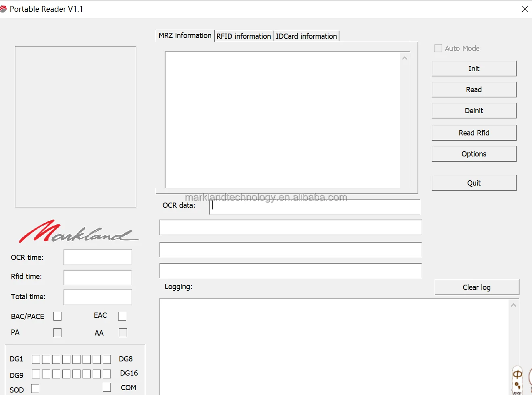Image resolution: width=532 pixels, height=395 pixels.
Task: Click inside the Logging output area
Action: (x=334, y=347)
